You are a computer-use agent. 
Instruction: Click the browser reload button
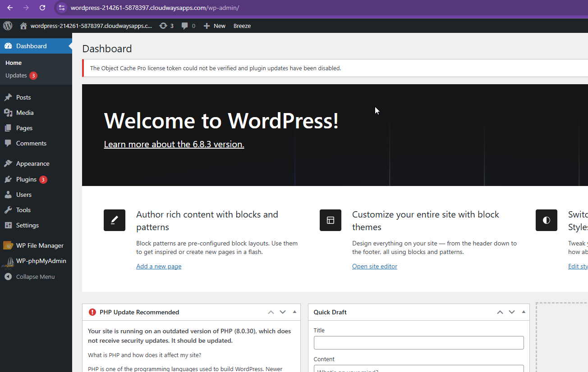[x=42, y=8]
